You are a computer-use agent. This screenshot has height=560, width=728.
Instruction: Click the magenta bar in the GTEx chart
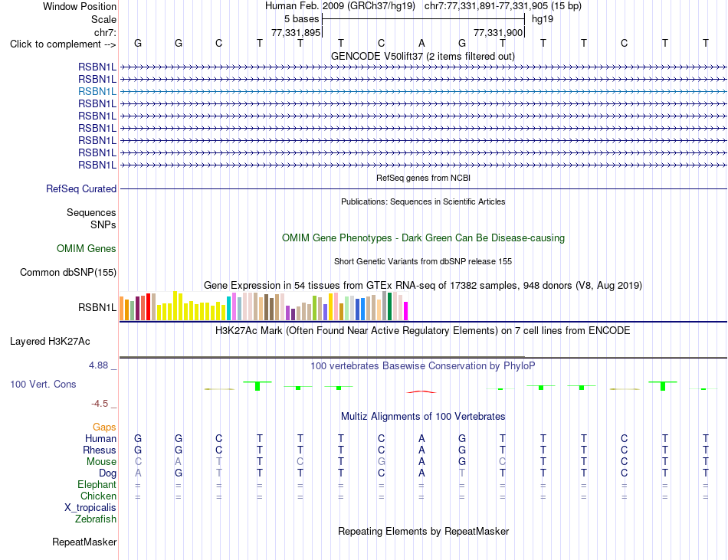pyautogui.click(x=405, y=311)
